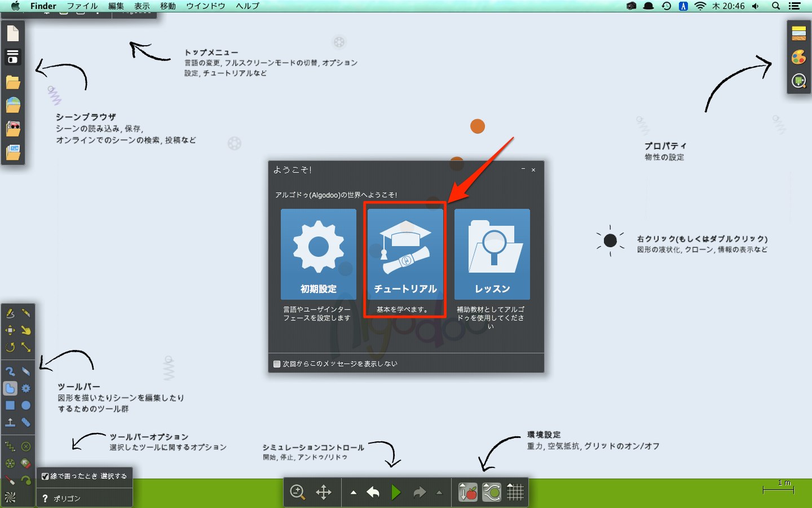812x508 pixels.
Task: Open the 編集 menu
Action: [116, 6]
